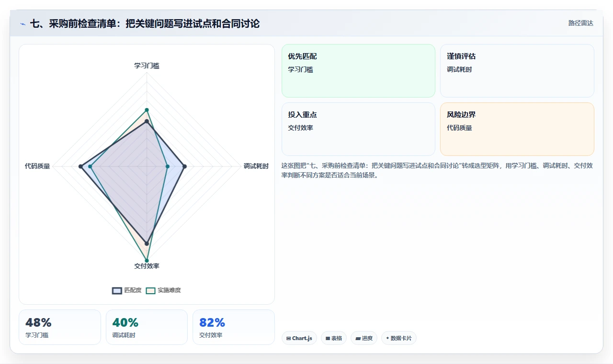Click the 匹配度 point on 学习门槛 axis
Image resolution: width=613 pixels, height=364 pixels.
147,122
